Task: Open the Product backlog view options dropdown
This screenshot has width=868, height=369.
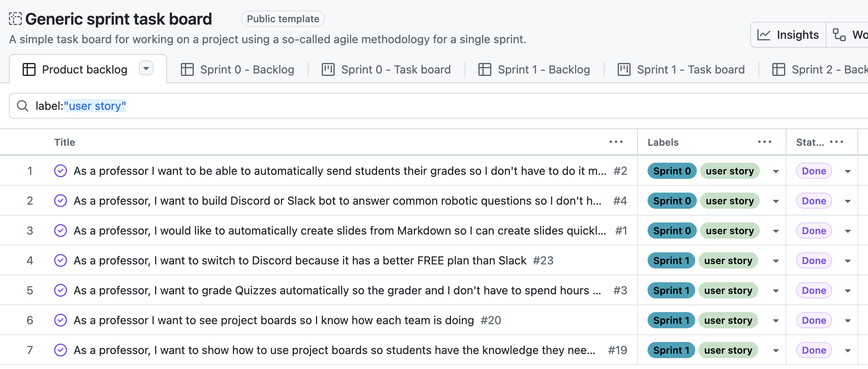Action: pyautogui.click(x=146, y=68)
